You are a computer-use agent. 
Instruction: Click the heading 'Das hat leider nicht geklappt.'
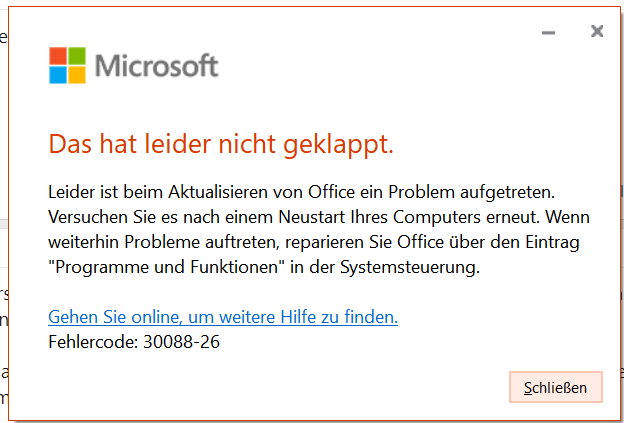(221, 145)
